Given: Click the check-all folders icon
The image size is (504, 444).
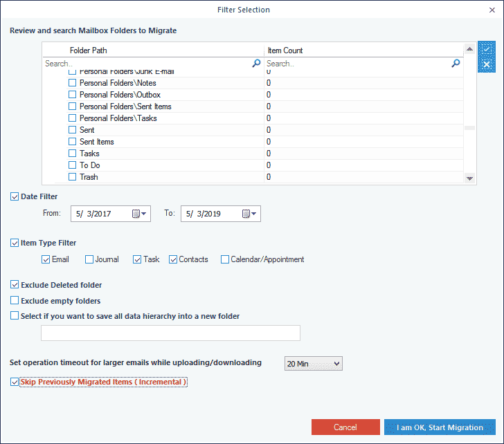Looking at the screenshot, I should pos(486,49).
